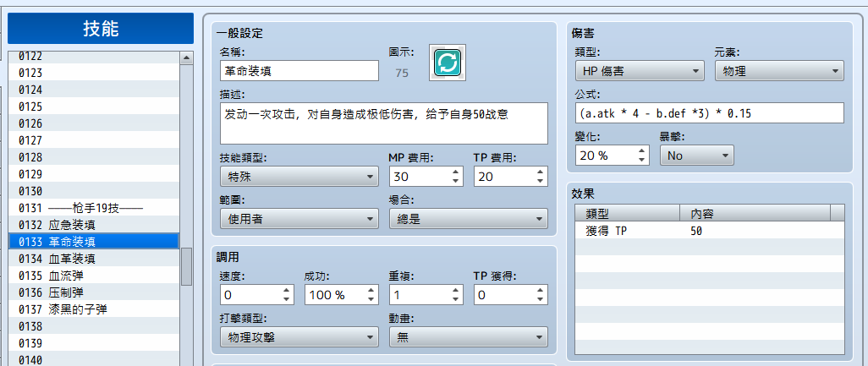Select skill 0133 革命装填
This screenshot has height=366, width=868.
point(94,241)
